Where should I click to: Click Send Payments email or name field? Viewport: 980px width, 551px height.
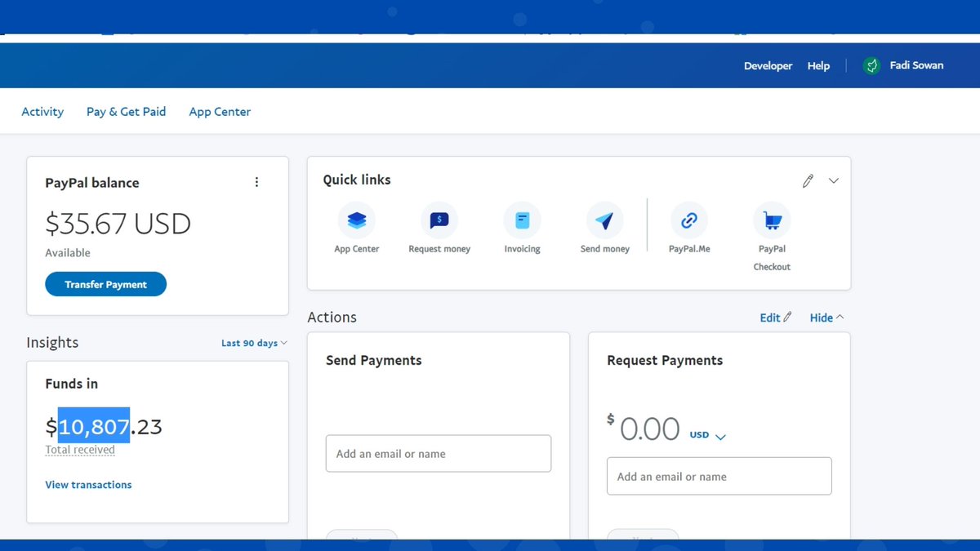(x=439, y=453)
